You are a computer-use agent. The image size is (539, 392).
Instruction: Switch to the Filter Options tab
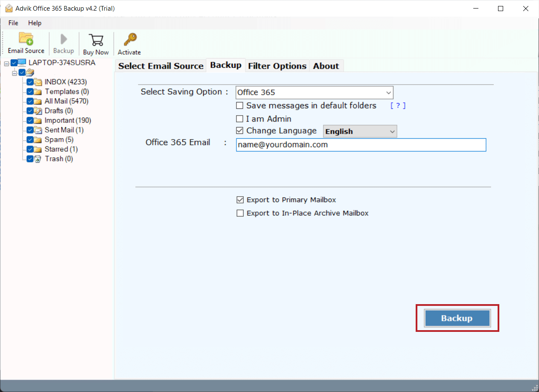pos(277,66)
